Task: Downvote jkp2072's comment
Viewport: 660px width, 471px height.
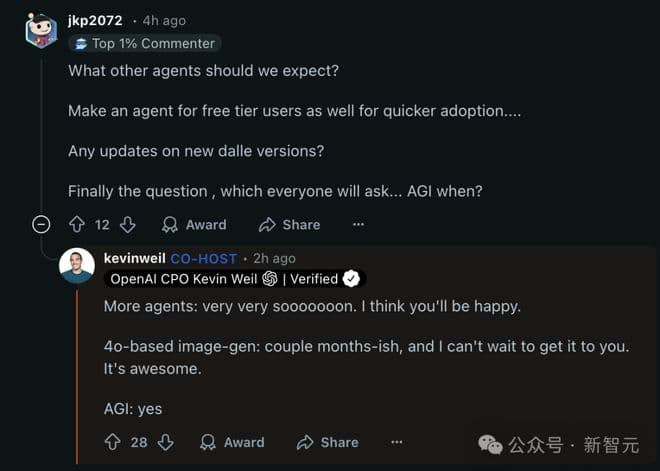Action: tap(128, 225)
